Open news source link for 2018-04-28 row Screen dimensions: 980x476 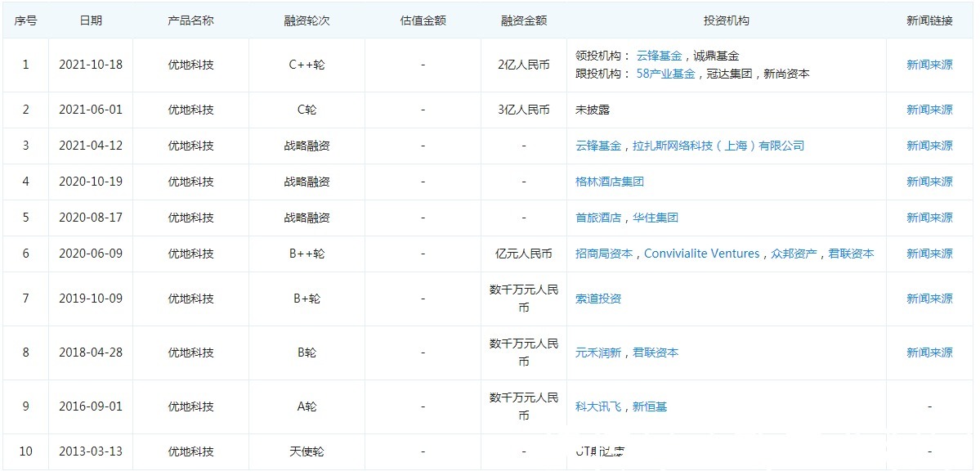point(929,353)
